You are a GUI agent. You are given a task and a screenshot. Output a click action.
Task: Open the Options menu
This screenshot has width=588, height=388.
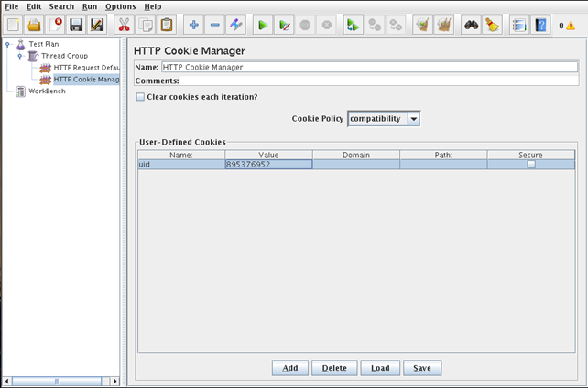click(x=120, y=6)
